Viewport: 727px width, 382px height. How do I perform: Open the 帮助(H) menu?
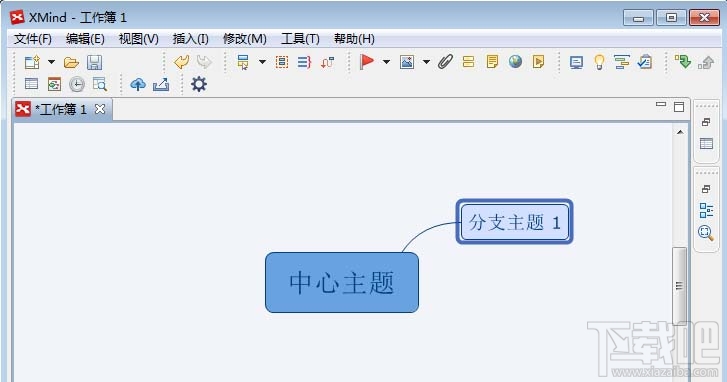click(354, 39)
